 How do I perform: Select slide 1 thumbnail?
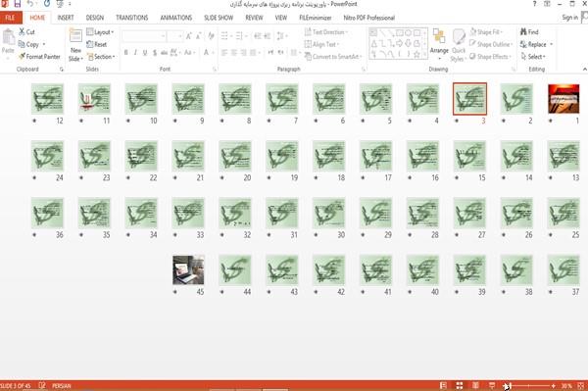coord(563,99)
